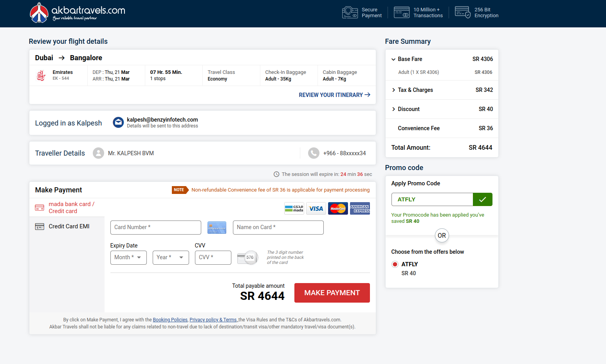Click the session expiry clock icon
The width and height of the screenshot is (606, 364).
coord(276,174)
